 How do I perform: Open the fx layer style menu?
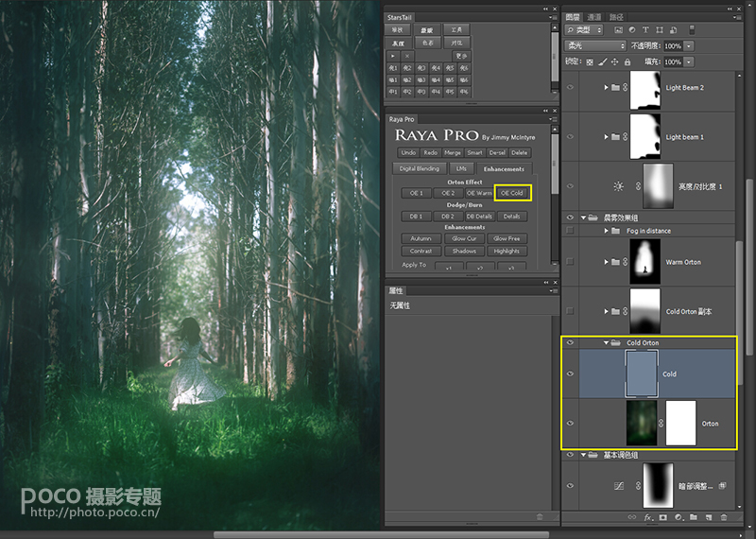(x=648, y=517)
